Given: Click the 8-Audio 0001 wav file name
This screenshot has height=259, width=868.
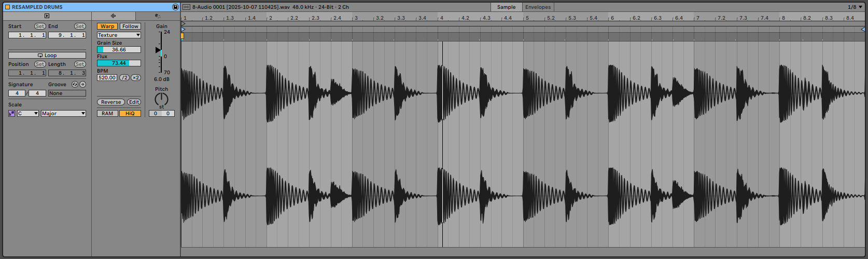Looking at the screenshot, I should coord(241,7).
